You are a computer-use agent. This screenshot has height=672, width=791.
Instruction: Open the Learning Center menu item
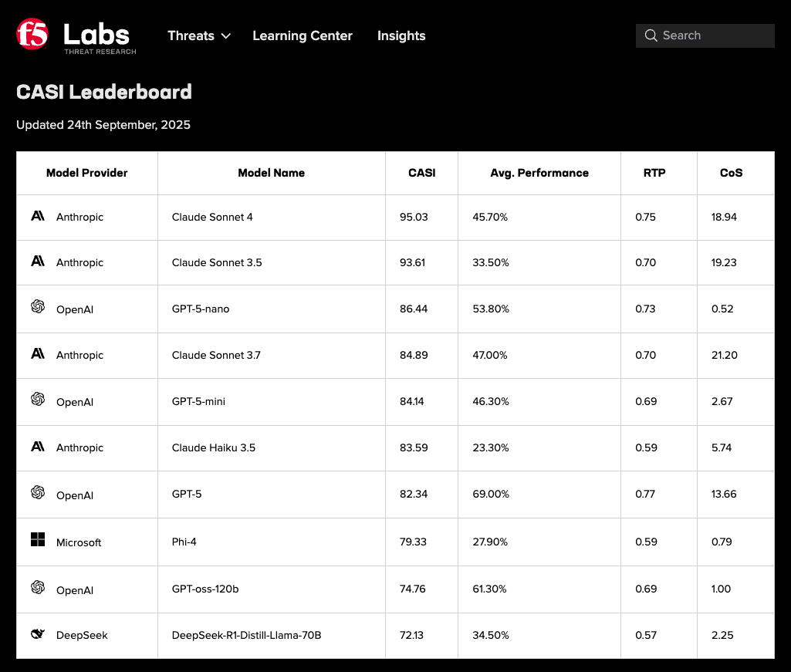click(x=302, y=35)
